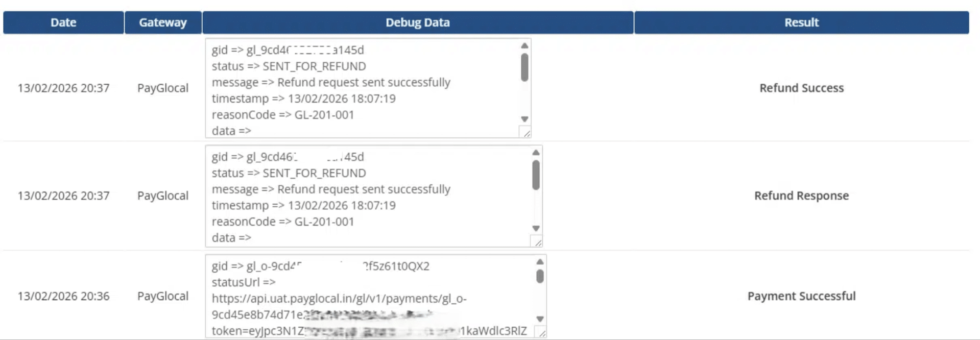Select the Debug Data column header

tap(417, 22)
